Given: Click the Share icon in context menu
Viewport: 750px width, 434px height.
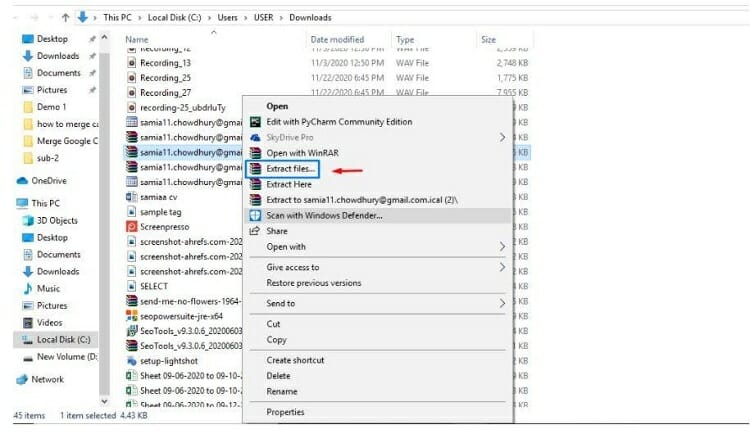Looking at the screenshot, I should [x=255, y=231].
